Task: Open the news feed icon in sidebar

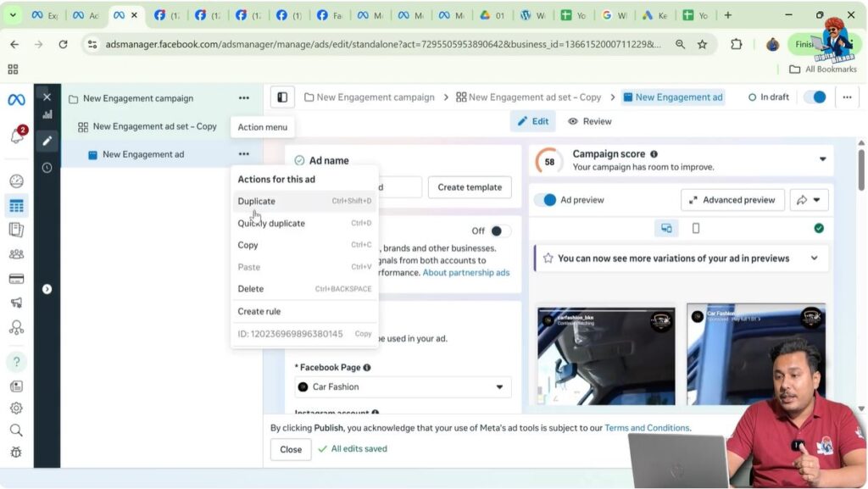Action: coord(17,386)
